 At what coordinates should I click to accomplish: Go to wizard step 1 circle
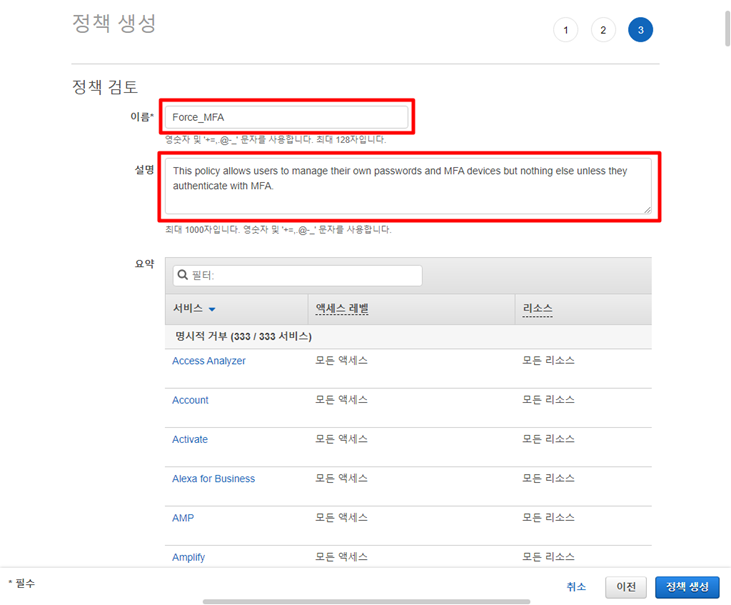(x=565, y=30)
